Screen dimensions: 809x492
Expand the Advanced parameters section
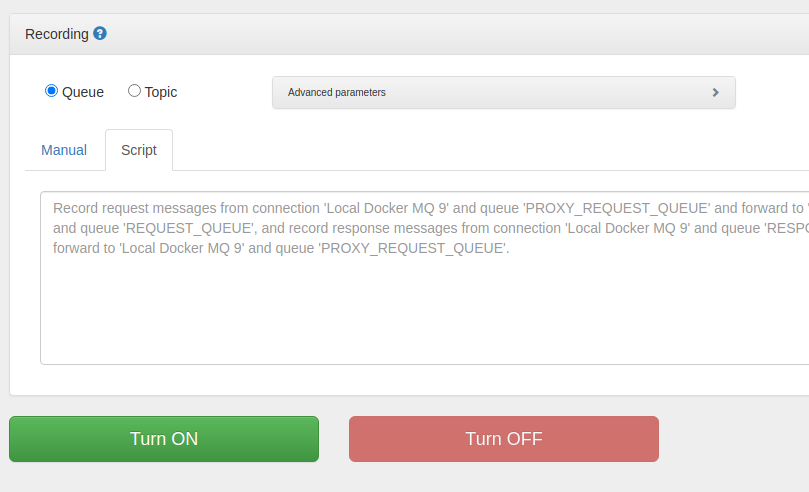point(503,92)
